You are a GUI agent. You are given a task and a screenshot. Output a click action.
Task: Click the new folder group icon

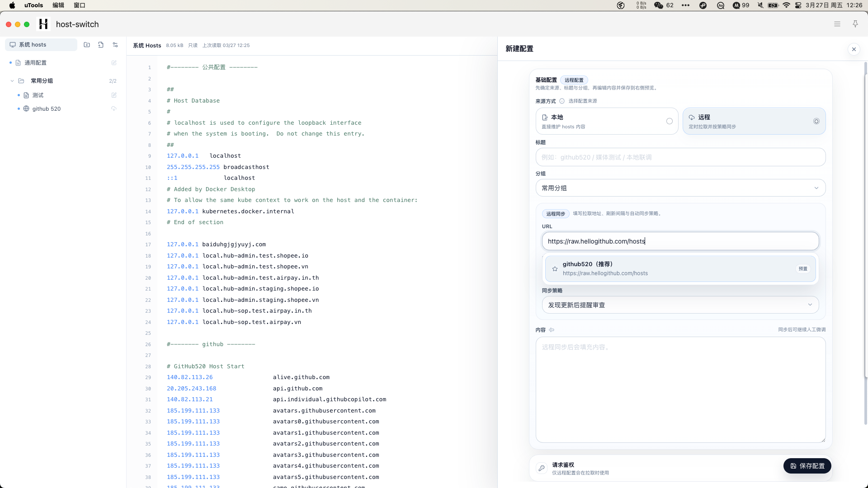click(87, 45)
